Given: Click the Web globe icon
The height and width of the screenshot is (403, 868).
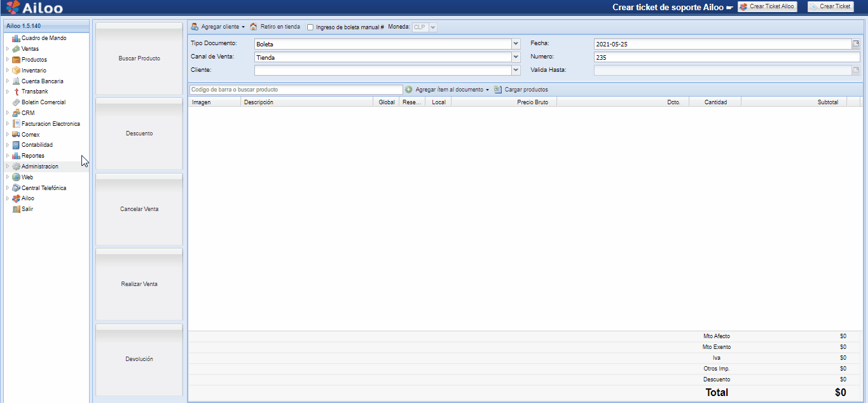Looking at the screenshot, I should [x=17, y=177].
